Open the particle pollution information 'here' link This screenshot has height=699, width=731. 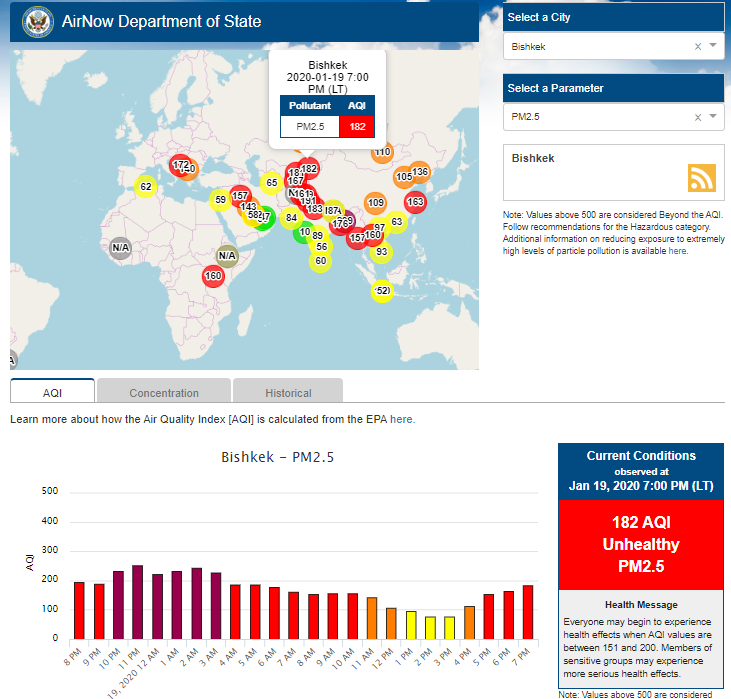tap(678, 251)
